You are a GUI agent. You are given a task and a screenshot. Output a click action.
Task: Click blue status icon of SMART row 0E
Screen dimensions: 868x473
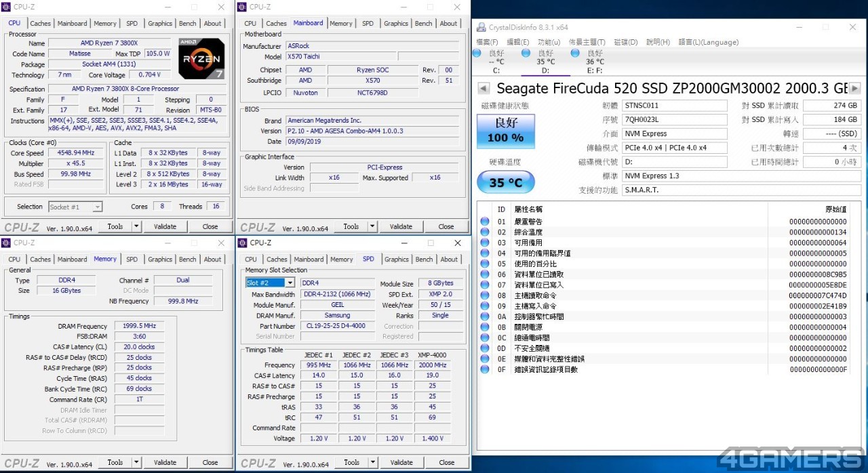[x=485, y=358]
